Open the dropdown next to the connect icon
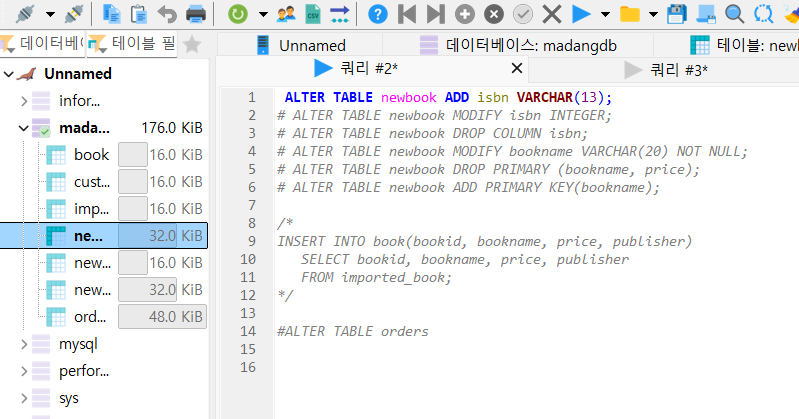 point(50,14)
